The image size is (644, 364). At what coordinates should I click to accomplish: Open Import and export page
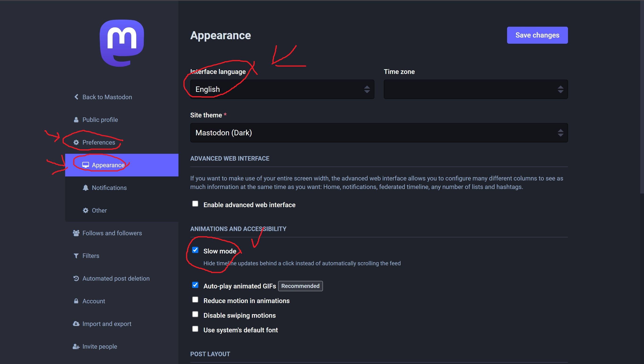point(122,324)
